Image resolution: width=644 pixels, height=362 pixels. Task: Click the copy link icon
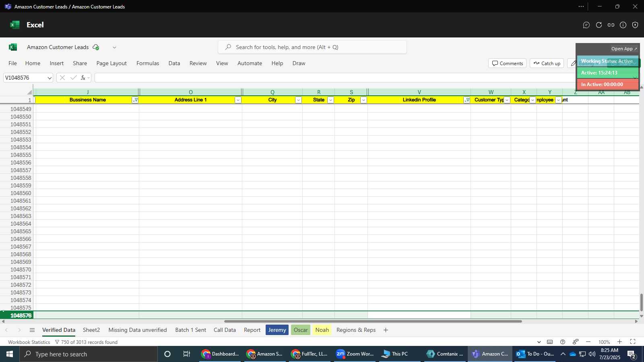click(611, 25)
